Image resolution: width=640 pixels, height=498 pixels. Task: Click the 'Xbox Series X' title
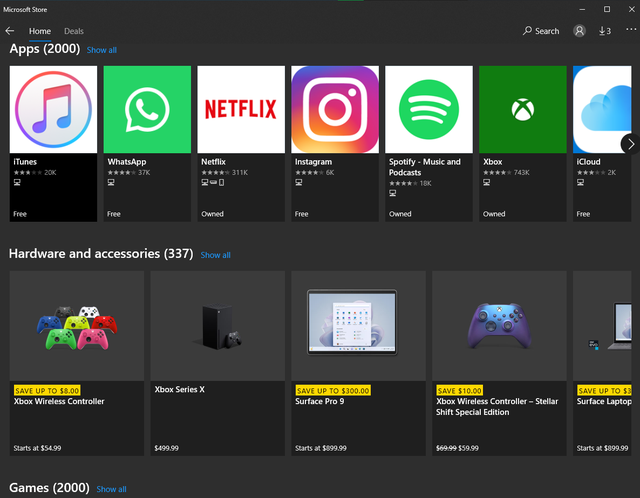[x=180, y=389]
